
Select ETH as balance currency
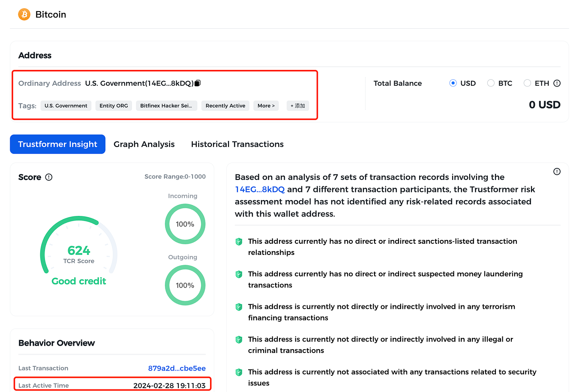pyautogui.click(x=527, y=83)
